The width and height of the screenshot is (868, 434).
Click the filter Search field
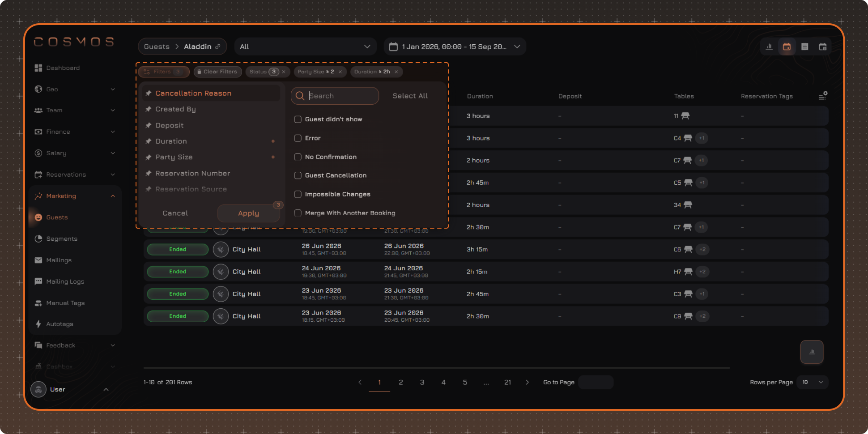point(335,96)
